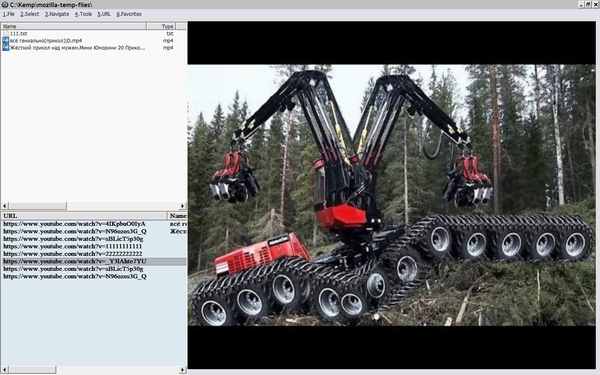Sort the file list by the Type column header
The image size is (600, 375).
coord(161,26)
